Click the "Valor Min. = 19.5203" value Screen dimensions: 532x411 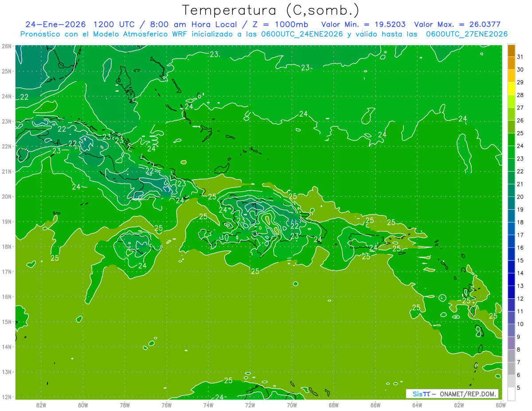tap(363, 24)
